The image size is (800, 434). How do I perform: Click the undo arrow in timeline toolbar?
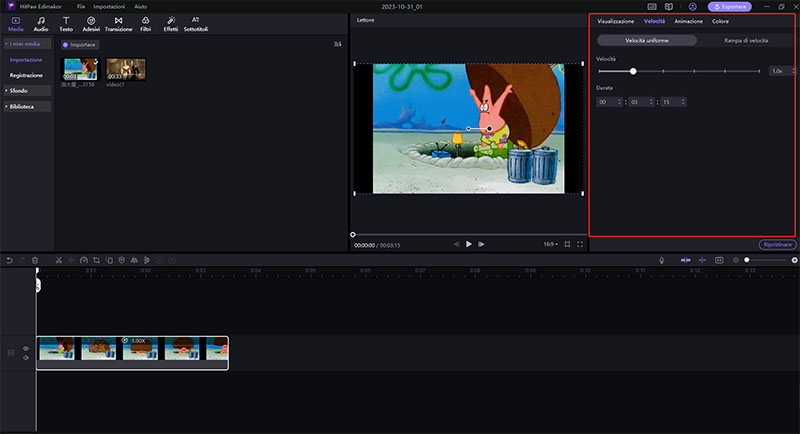(x=9, y=260)
